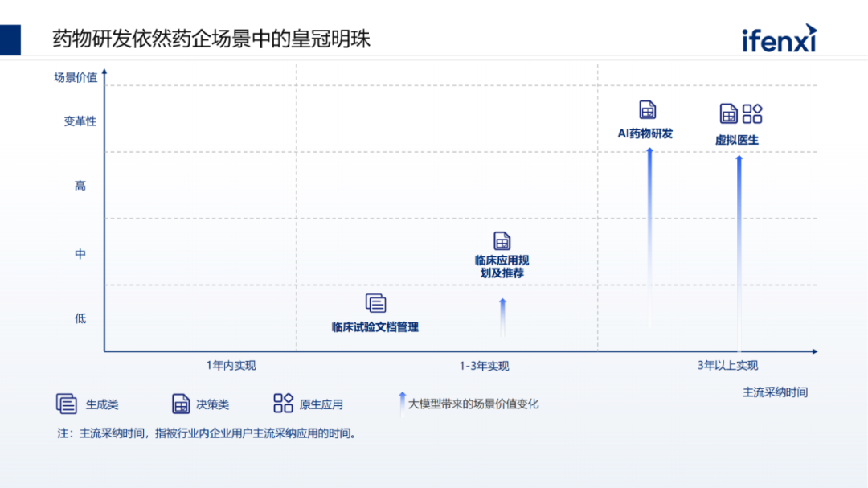Viewport: 868px width, 488px height.
Task: Click the 低 level label
Action: coord(80,318)
